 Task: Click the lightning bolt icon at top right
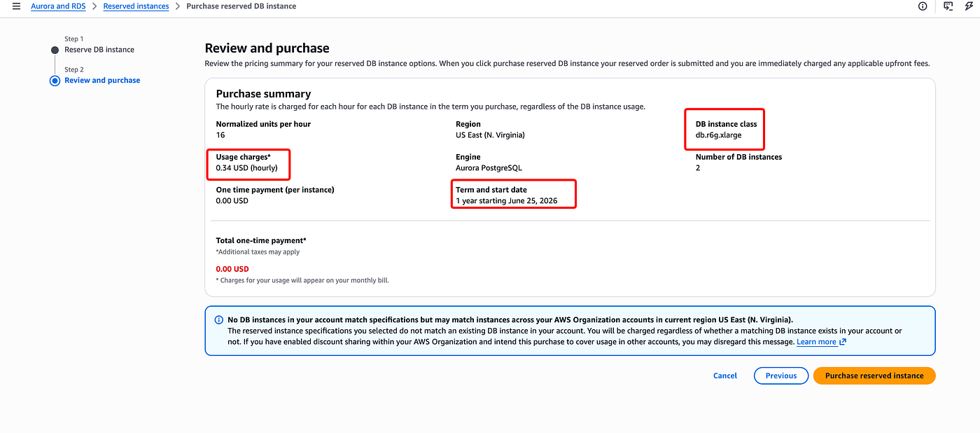pos(969,6)
